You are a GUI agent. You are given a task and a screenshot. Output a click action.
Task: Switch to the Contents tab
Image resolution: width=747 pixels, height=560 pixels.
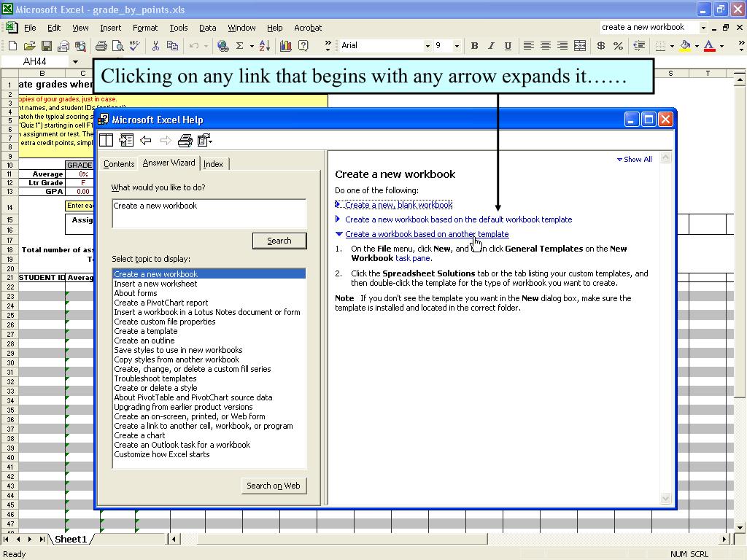[x=119, y=164]
